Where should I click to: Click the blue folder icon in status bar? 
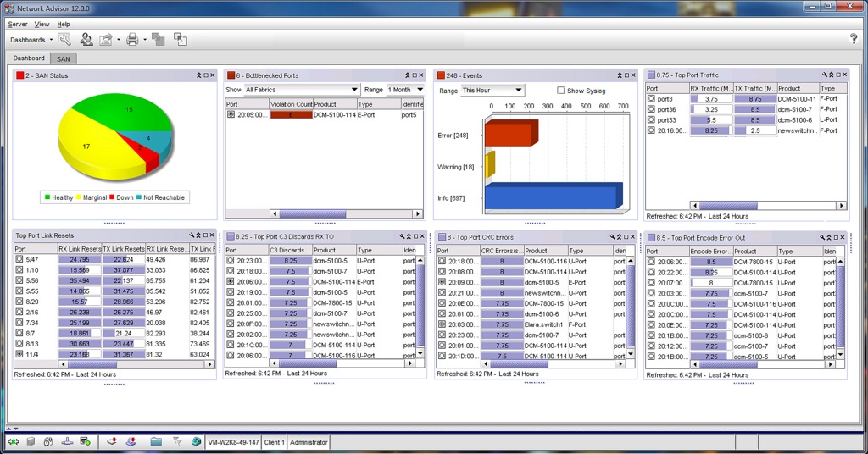[156, 442]
